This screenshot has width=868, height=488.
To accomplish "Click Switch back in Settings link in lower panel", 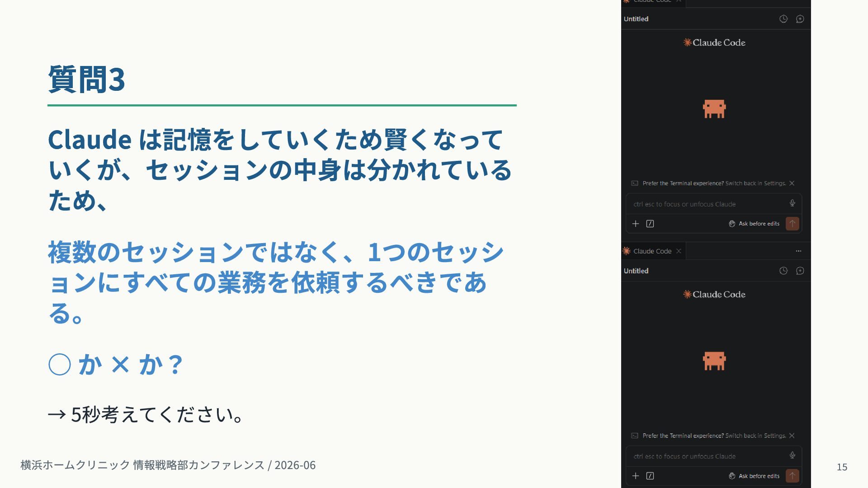I will point(755,436).
